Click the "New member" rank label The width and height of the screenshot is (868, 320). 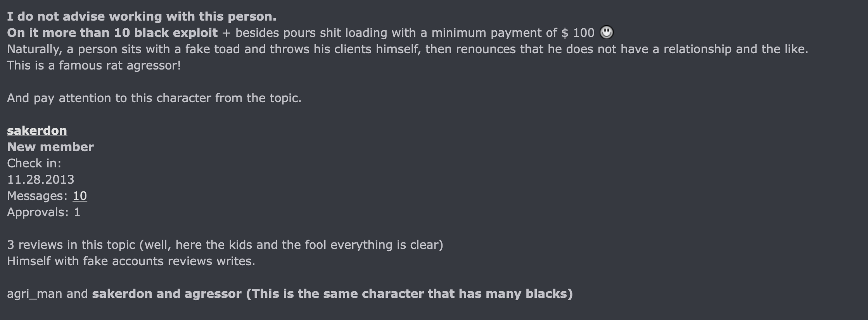(50, 147)
